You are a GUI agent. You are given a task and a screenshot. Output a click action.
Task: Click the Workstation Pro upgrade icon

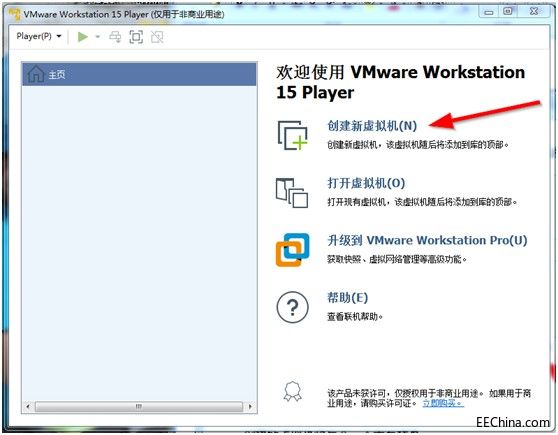pos(293,250)
